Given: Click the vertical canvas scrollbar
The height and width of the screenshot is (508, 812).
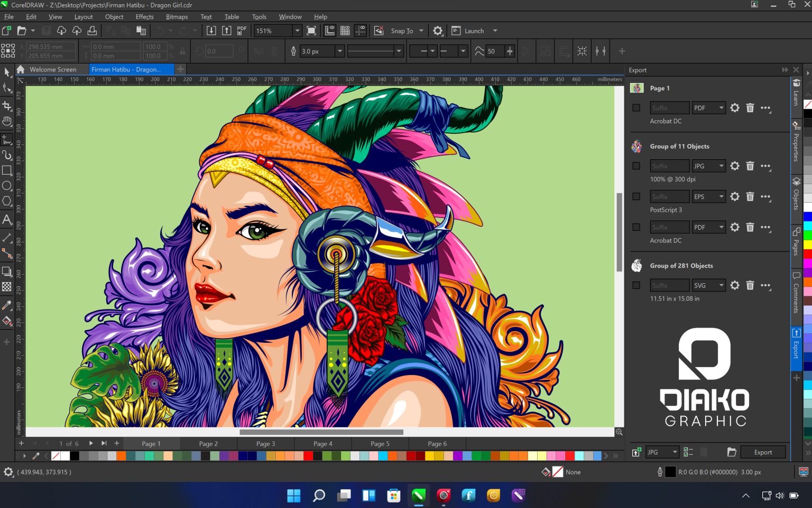Looking at the screenshot, I should [619, 232].
